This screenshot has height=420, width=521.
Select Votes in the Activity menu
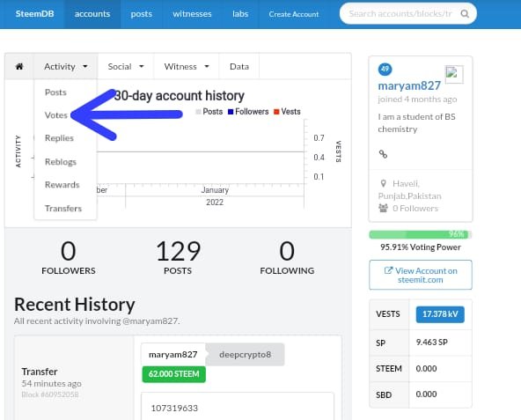point(56,115)
